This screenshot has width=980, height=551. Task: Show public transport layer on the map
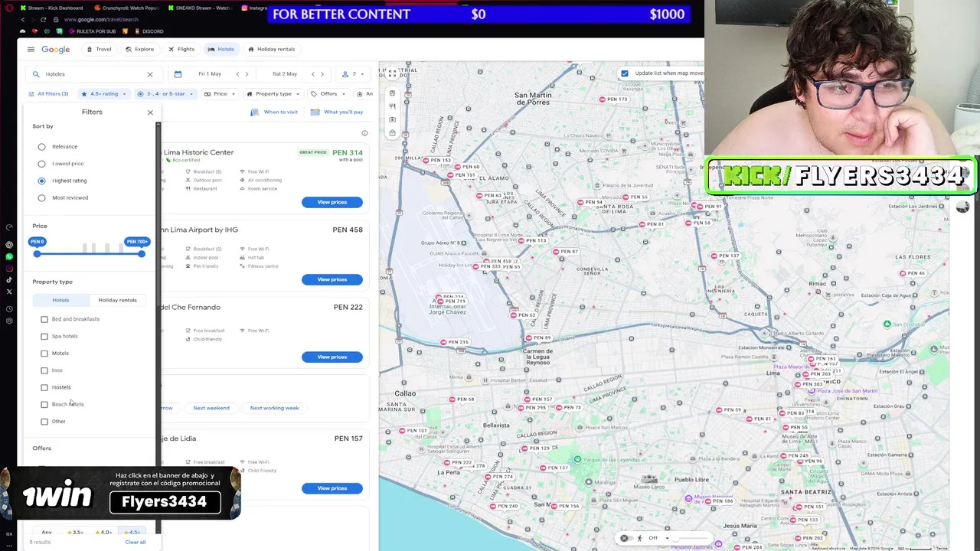point(392,93)
